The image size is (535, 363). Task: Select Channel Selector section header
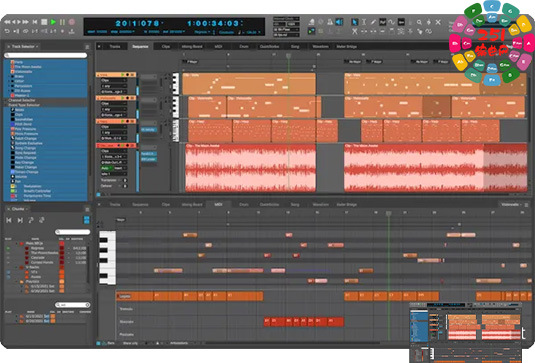coord(22,100)
